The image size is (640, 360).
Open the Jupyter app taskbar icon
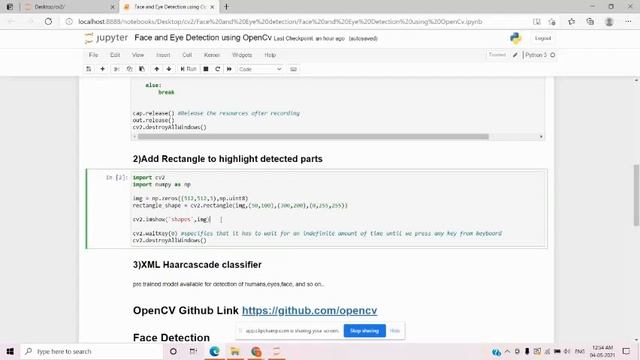[x=277, y=351]
